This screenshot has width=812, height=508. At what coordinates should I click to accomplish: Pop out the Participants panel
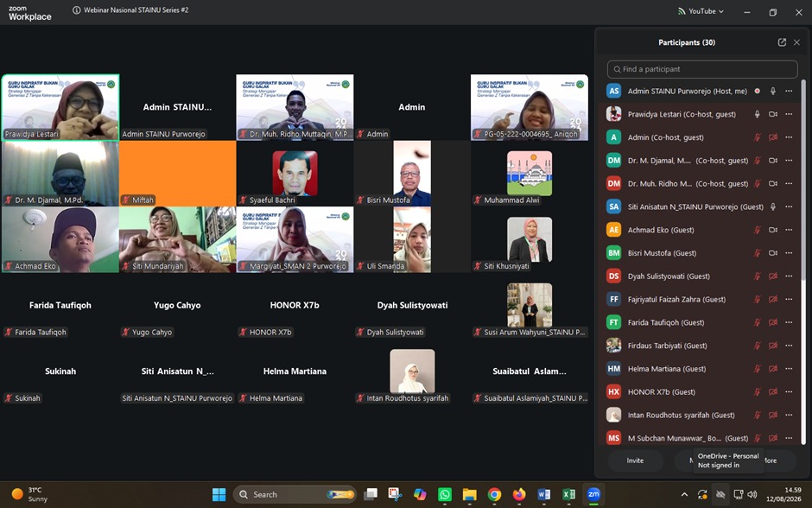tap(782, 42)
